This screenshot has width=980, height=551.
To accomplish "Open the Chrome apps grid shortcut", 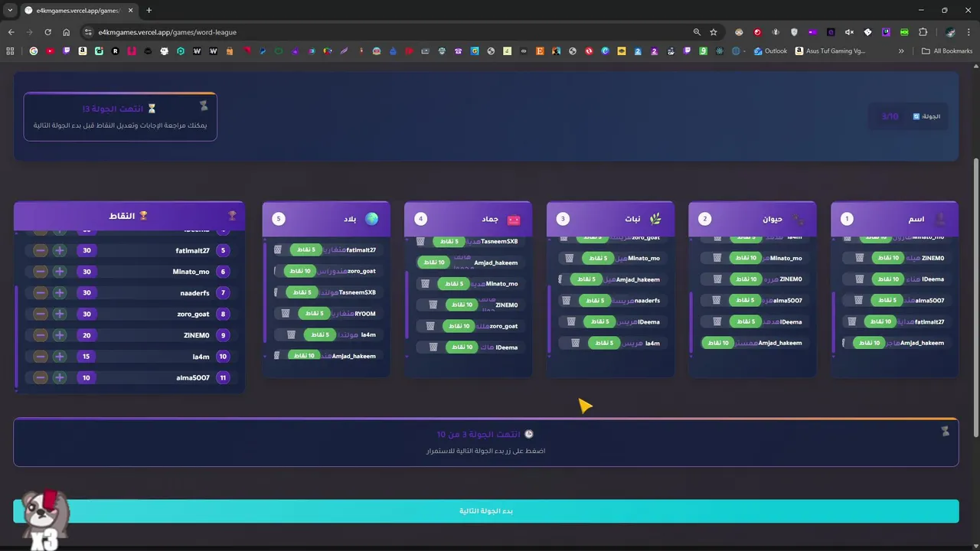I will (x=10, y=51).
